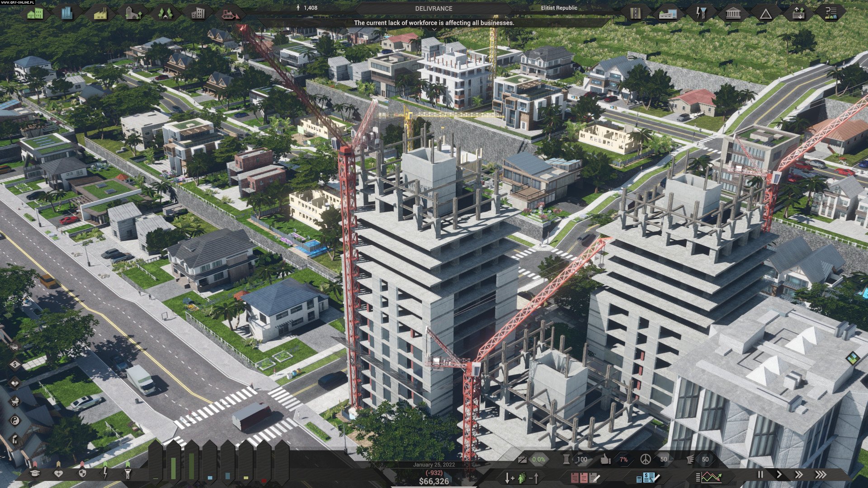Open the government buildings menu
Viewport: 868px width, 488px height.
tap(733, 13)
